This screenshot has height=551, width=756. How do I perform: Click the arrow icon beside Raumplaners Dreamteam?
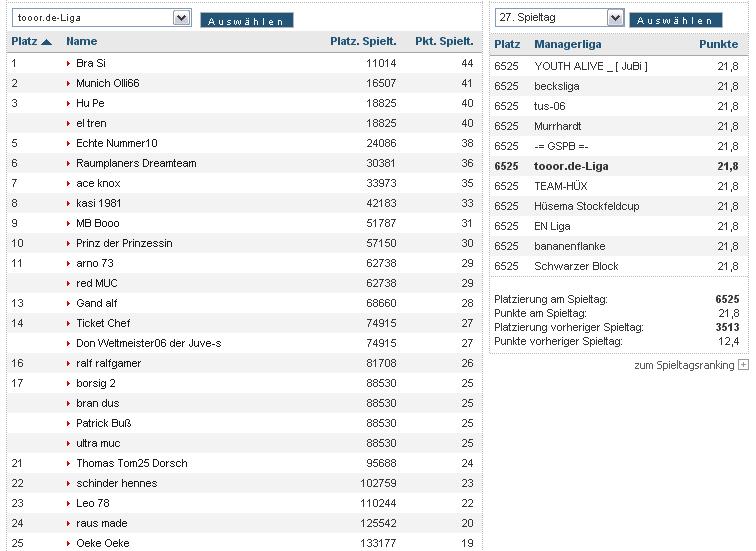tap(69, 163)
